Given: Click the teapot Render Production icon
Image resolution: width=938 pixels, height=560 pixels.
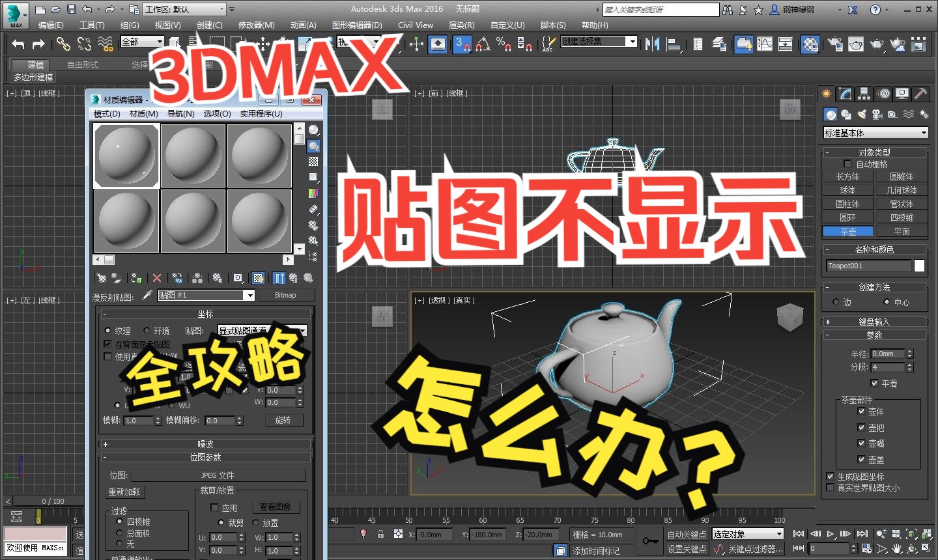Looking at the screenshot, I should pos(877,44).
